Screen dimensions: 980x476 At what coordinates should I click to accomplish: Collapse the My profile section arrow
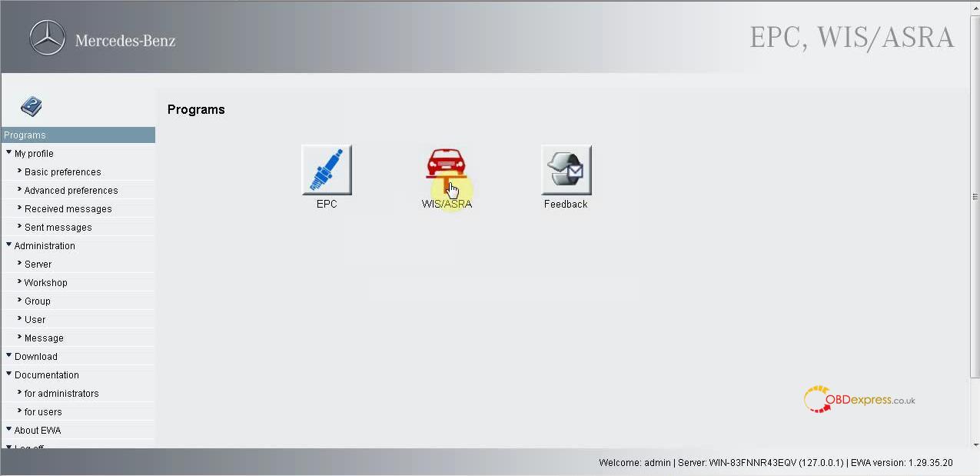click(8, 153)
